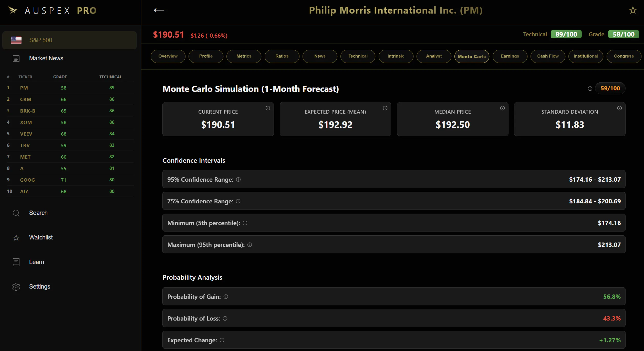
Task: Sort by the GRADE column header
Action: tap(60, 77)
